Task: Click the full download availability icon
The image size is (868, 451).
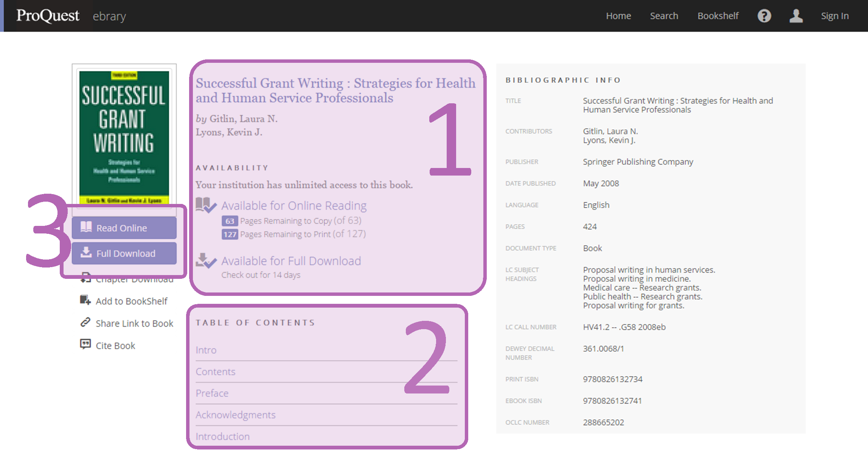Action: point(206,261)
